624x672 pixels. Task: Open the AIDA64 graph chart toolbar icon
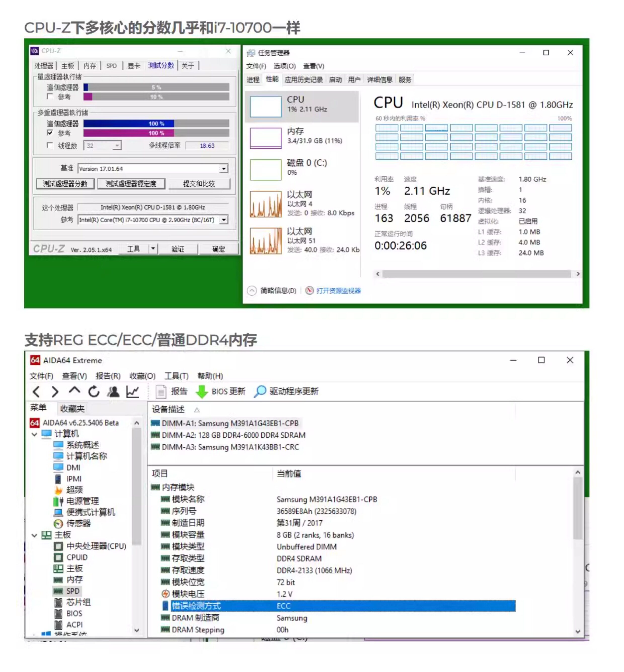132,392
